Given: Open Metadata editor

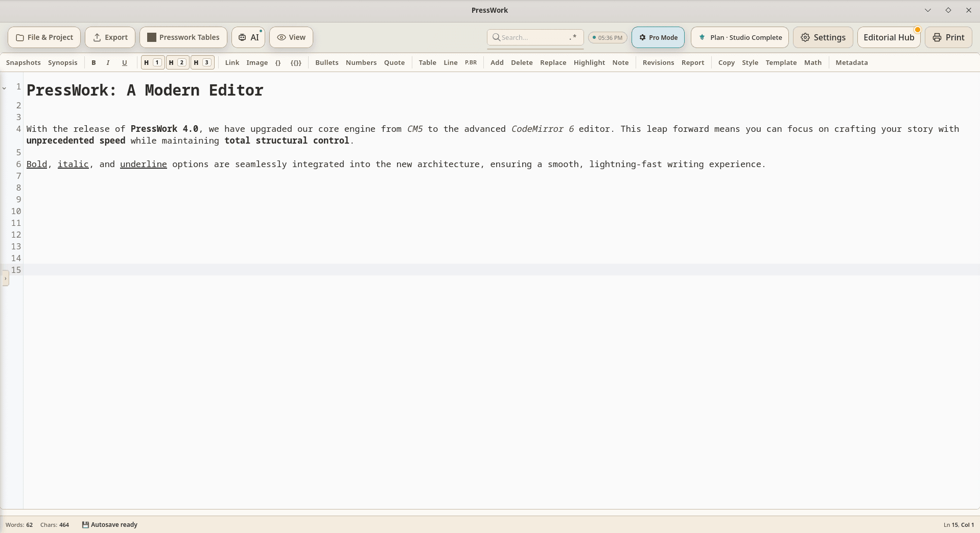Looking at the screenshot, I should click(852, 62).
